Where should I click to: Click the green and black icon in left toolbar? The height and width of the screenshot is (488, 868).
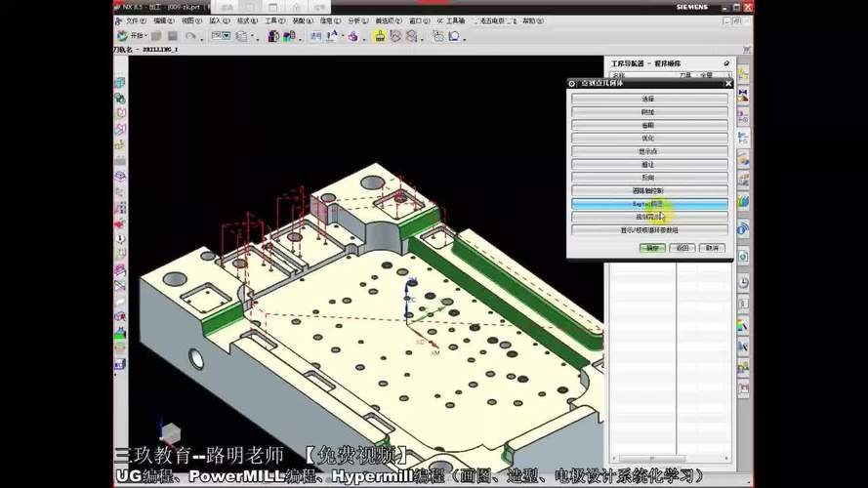point(119,333)
